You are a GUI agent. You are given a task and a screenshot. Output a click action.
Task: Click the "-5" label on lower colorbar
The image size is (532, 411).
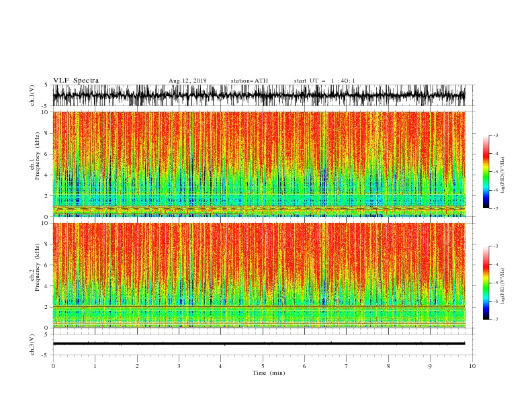click(x=496, y=283)
